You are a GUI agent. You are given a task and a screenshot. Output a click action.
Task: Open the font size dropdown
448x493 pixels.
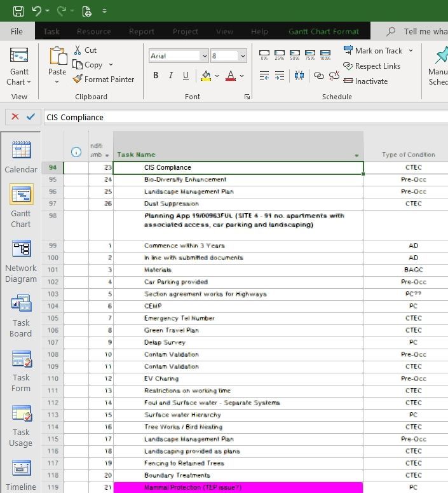point(243,56)
